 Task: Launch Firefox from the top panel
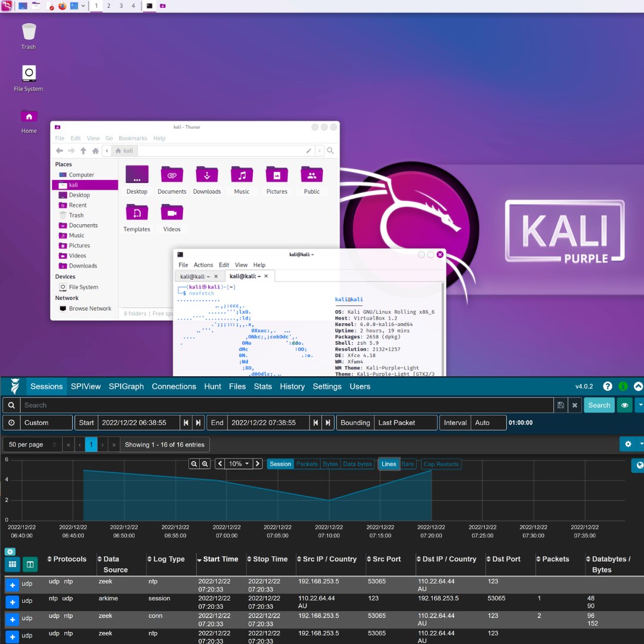click(x=62, y=6)
